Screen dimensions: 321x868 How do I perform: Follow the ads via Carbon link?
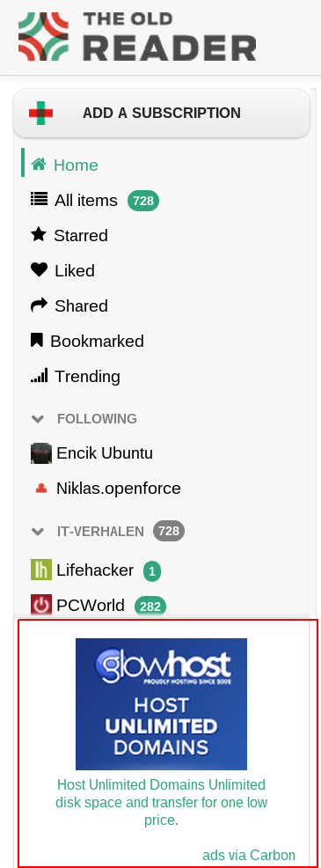pos(249,854)
